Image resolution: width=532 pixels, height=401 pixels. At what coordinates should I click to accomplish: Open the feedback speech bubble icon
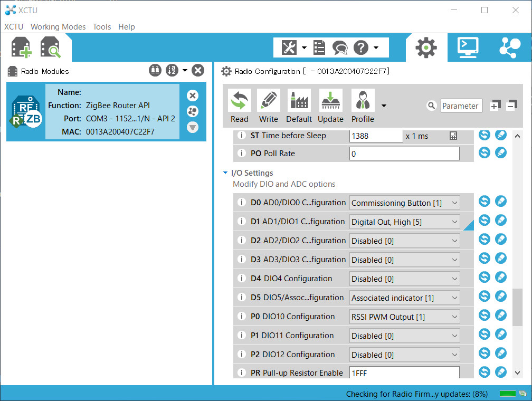(340, 47)
